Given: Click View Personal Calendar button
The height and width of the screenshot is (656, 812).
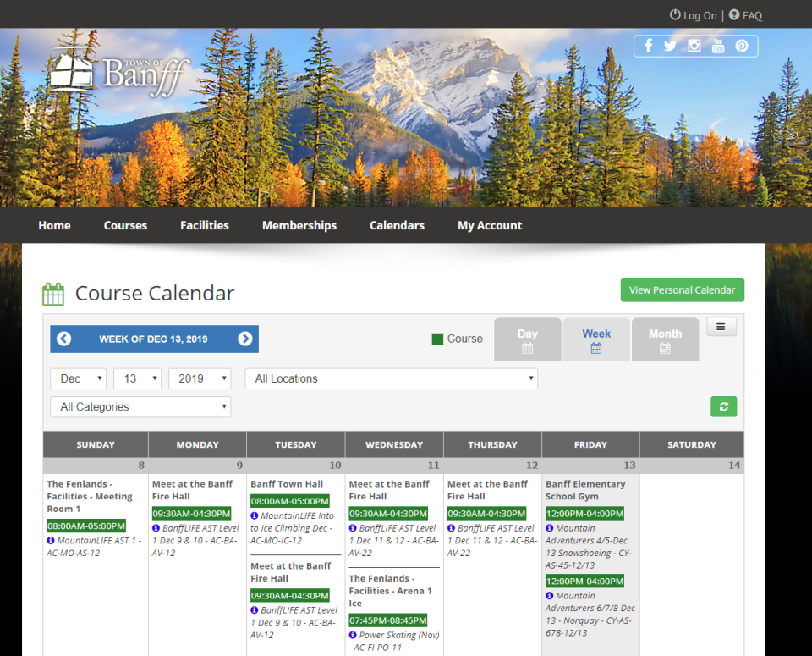Looking at the screenshot, I should pyautogui.click(x=682, y=290).
